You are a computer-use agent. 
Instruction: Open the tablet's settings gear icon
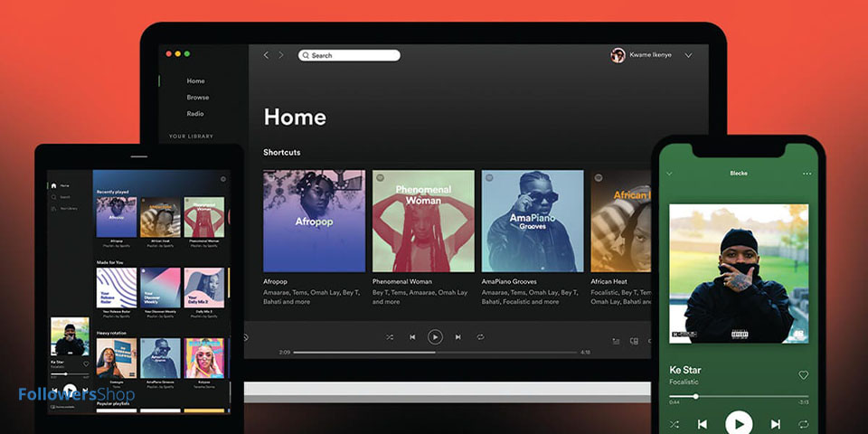click(x=223, y=179)
